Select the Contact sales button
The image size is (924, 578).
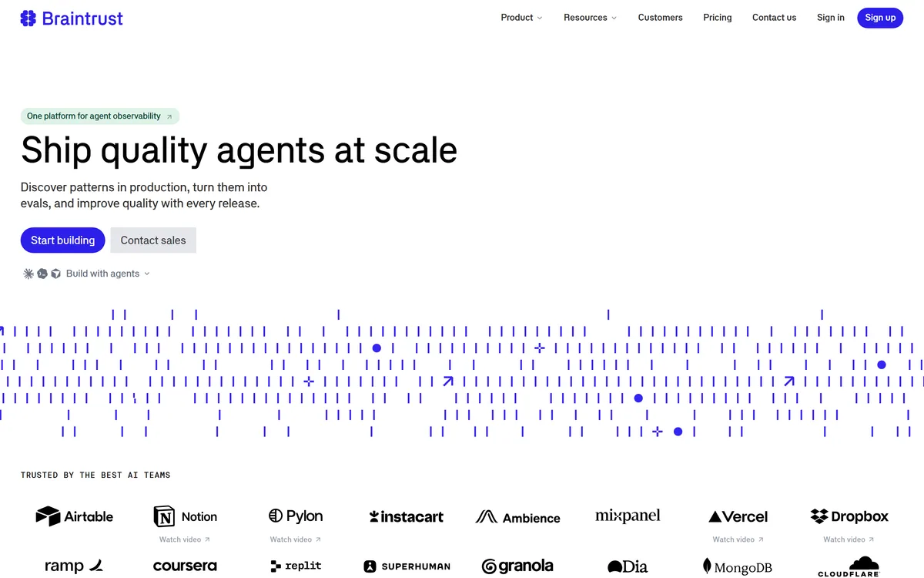point(153,240)
